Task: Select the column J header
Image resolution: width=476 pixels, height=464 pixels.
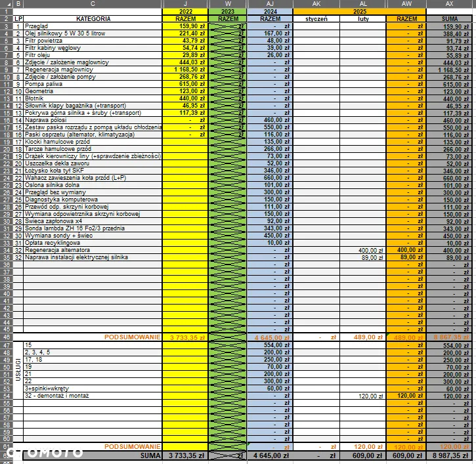Action: coord(185,4)
